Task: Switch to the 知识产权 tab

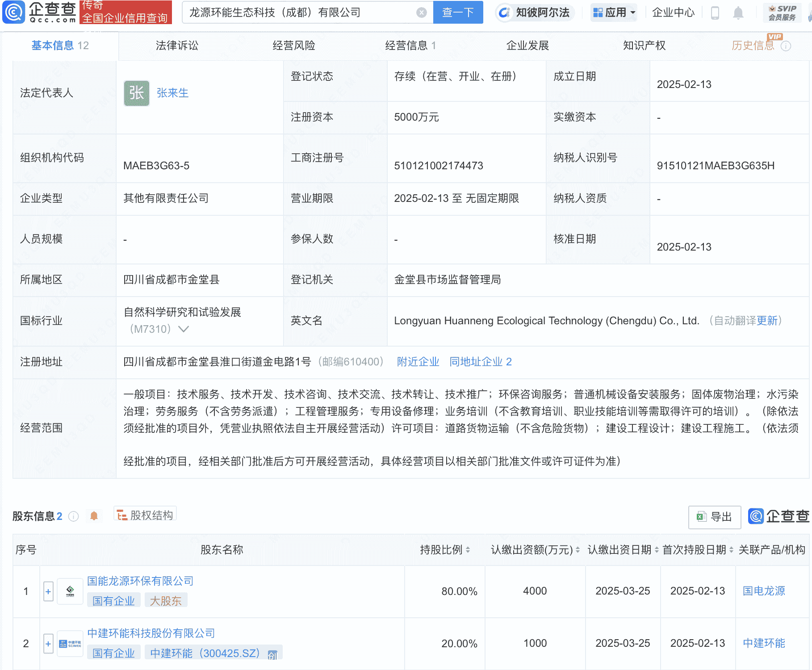Action: point(643,45)
